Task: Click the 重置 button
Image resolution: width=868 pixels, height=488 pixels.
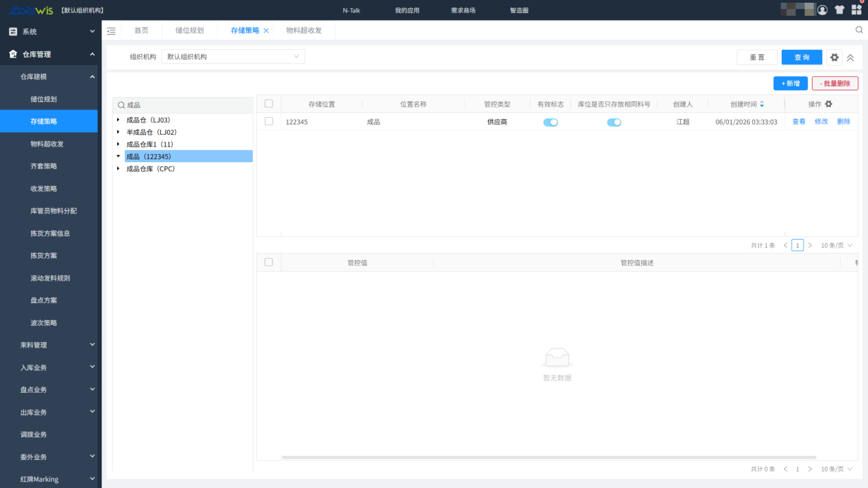Action: [x=757, y=57]
